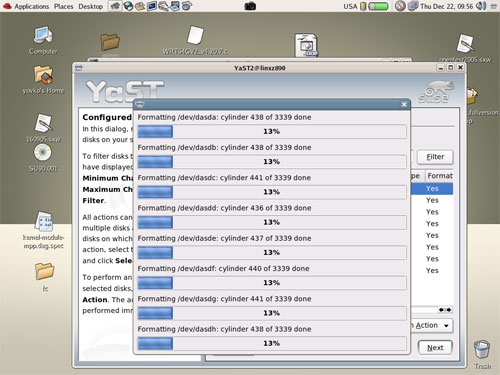Click the YaST2 window menu icon in titlebar
This screenshot has height=375, width=500.
click(79, 68)
